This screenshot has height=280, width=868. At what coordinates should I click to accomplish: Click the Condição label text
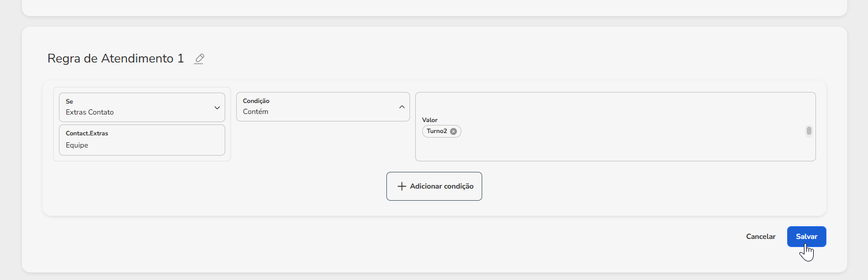[256, 101]
